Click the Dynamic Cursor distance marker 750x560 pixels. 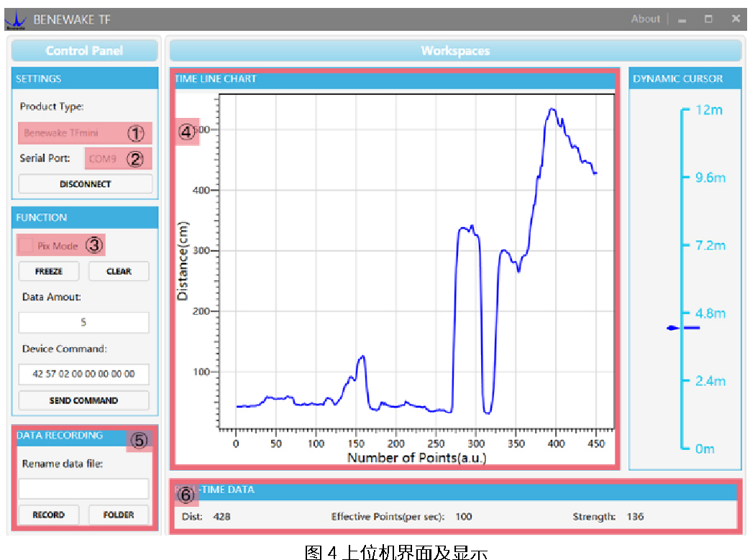tap(683, 328)
